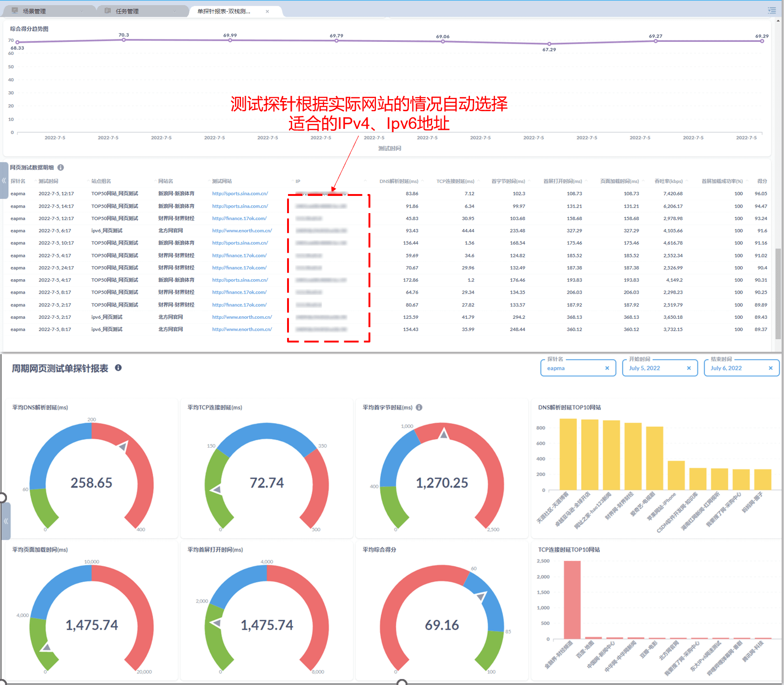Screen dimensions: 784x685
Task: Switch to the 场景管理 tab
Action: [34, 11]
